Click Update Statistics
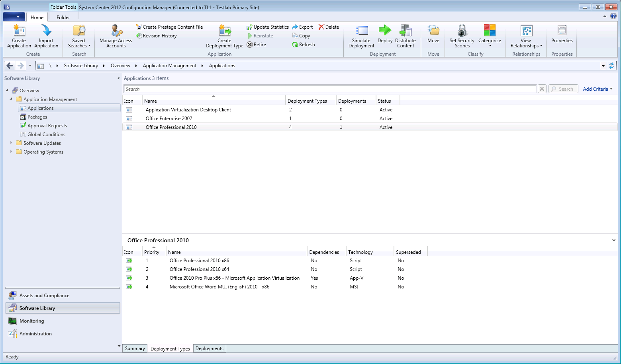 (268, 27)
